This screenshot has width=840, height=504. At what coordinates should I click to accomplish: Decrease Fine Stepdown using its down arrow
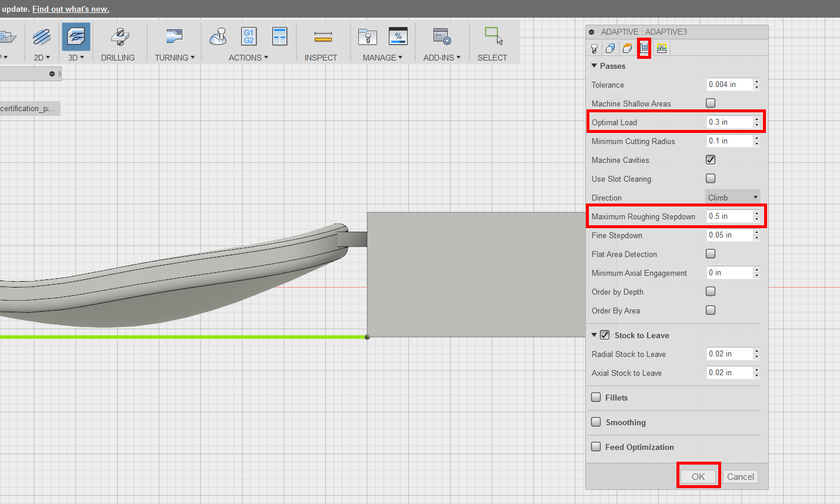(756, 238)
